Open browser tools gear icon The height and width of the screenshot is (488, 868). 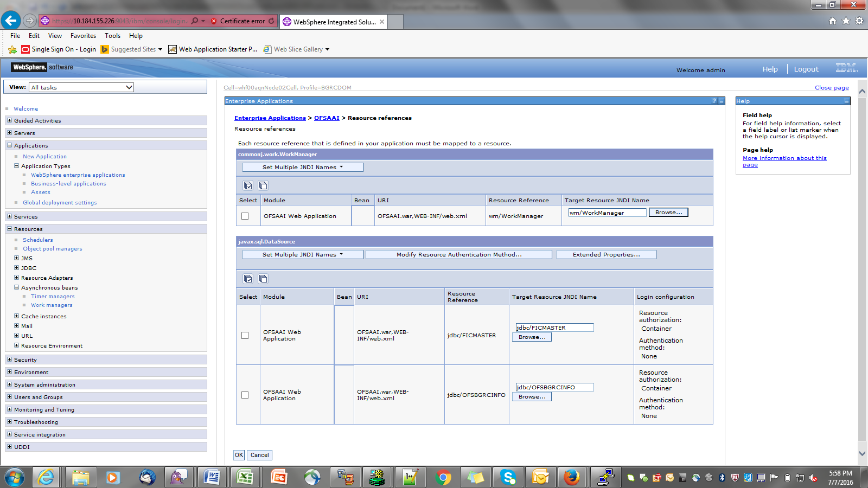click(x=859, y=21)
